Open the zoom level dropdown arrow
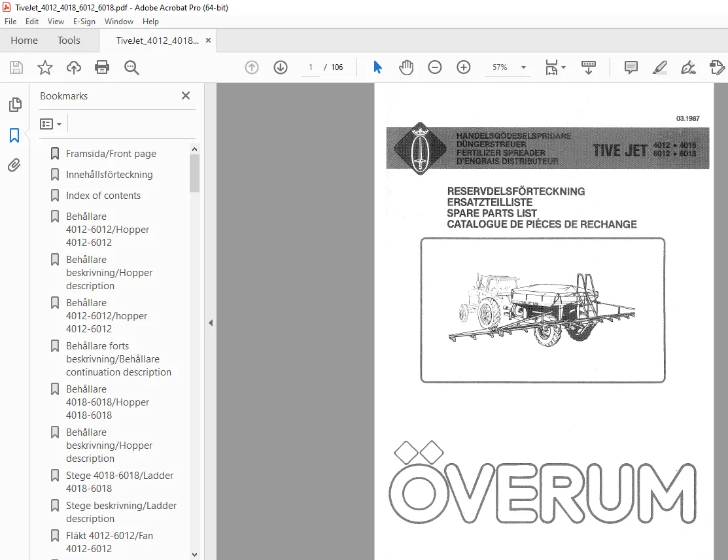 pos(523,68)
